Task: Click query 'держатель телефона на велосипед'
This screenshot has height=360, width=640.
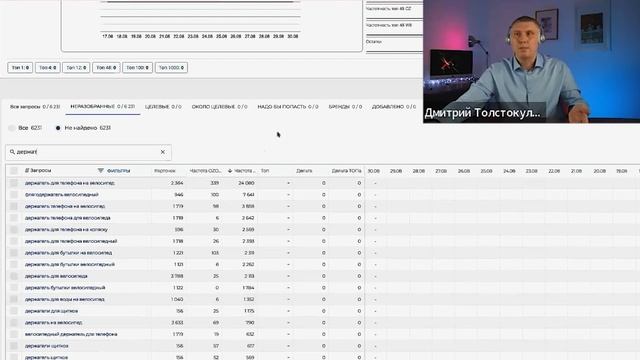Action: (x=65, y=206)
